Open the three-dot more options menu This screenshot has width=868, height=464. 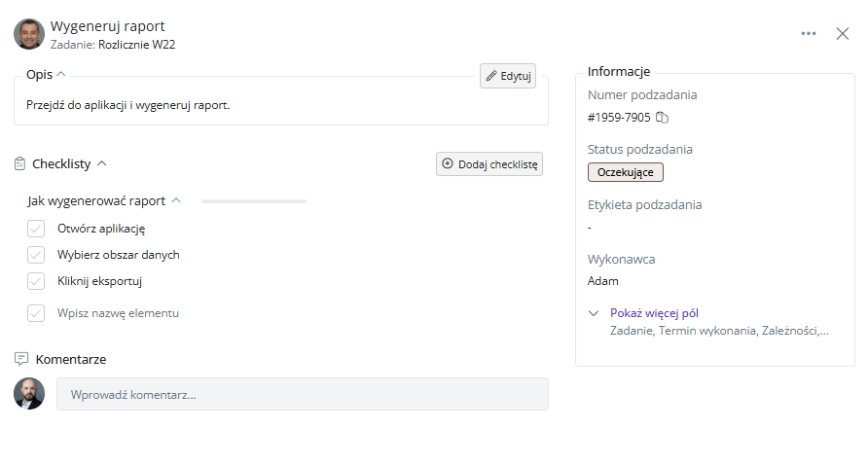[x=809, y=34]
